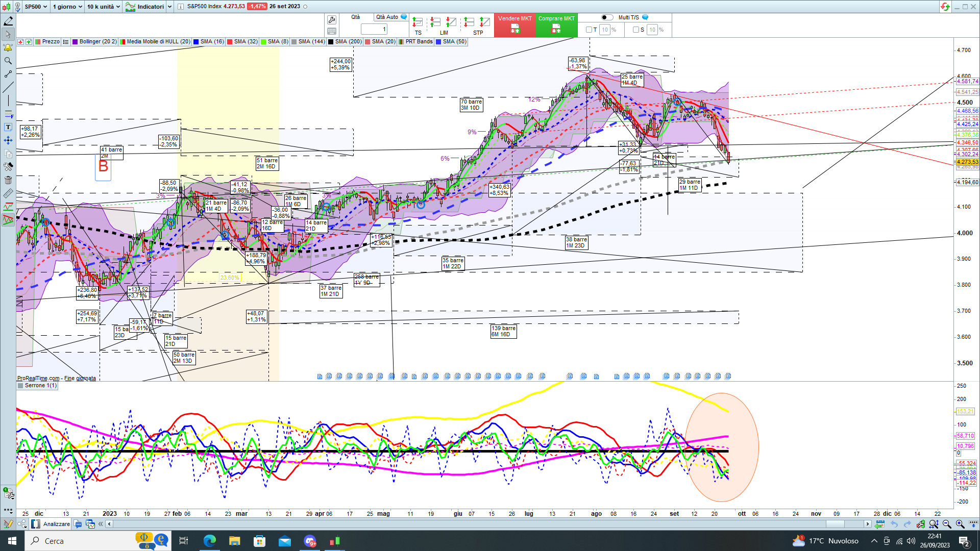Choose the text annotation tool
Image resolution: width=980 pixels, height=551 pixels.
pos(8,127)
